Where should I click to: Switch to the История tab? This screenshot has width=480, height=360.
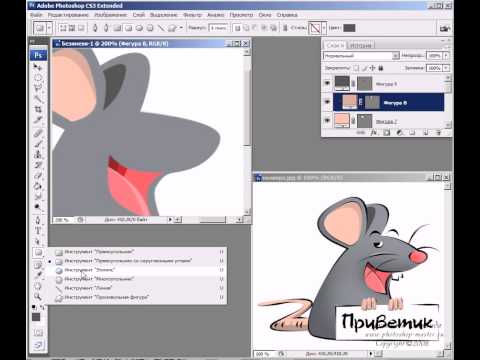[361, 45]
